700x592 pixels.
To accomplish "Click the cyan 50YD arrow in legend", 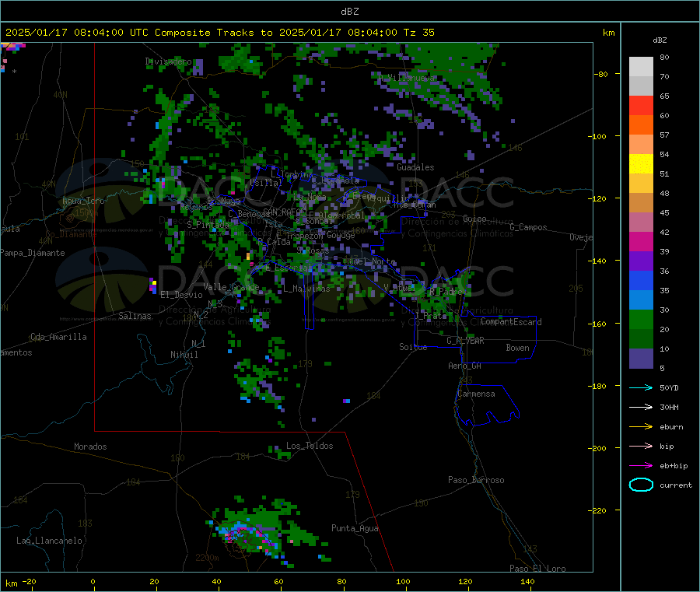I will 641,387.
